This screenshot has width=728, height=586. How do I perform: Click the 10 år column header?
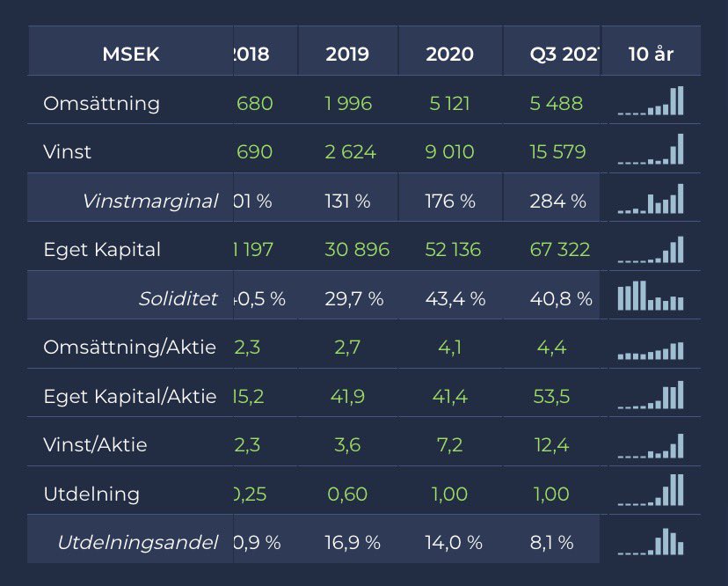click(x=651, y=54)
